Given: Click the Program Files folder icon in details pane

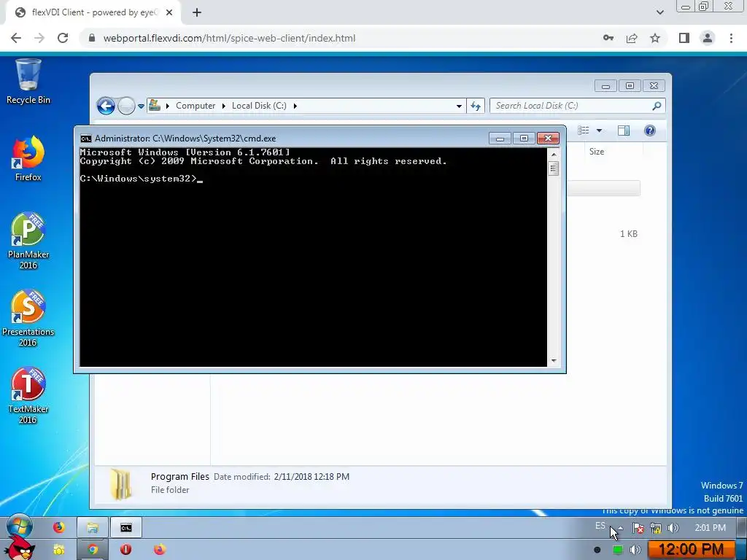Looking at the screenshot, I should pyautogui.click(x=121, y=484).
